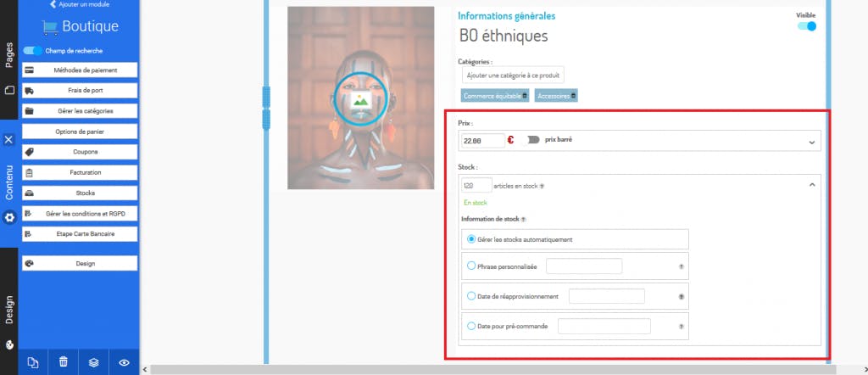Click the left scroll arrow of horizontal scrollbar
The image size is (868, 375).
coord(145,369)
